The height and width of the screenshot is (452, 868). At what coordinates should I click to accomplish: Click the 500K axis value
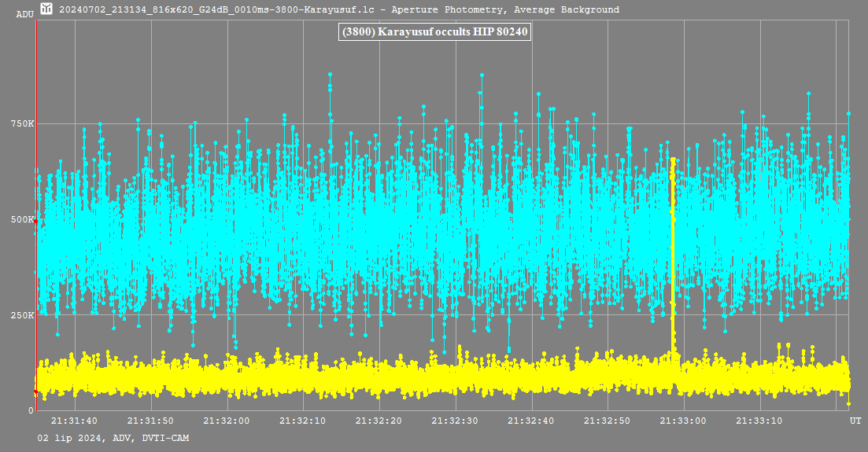click(x=23, y=219)
